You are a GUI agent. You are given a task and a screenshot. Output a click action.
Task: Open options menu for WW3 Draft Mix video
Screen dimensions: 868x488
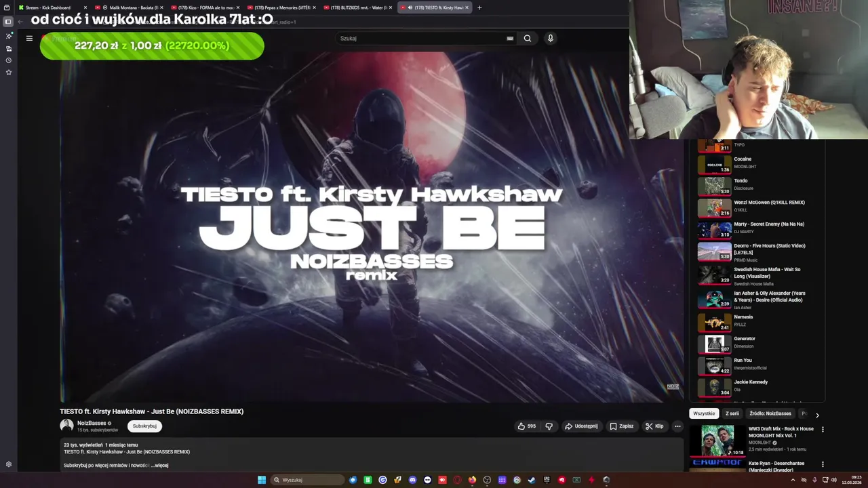pyautogui.click(x=823, y=429)
